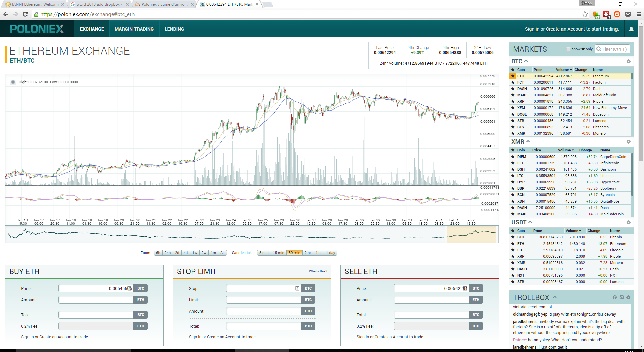Toggle star for HYP row
The height and width of the screenshot is (352, 644).
513,182
